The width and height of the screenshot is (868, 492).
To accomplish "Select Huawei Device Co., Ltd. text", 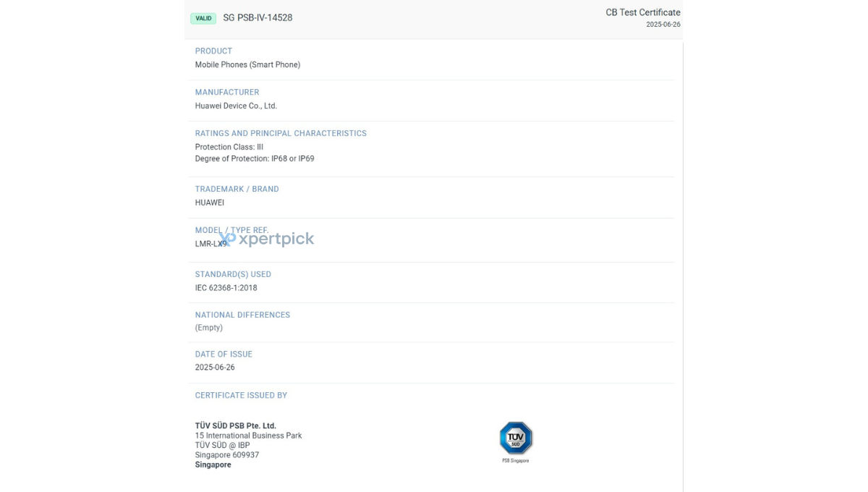I will 236,106.
